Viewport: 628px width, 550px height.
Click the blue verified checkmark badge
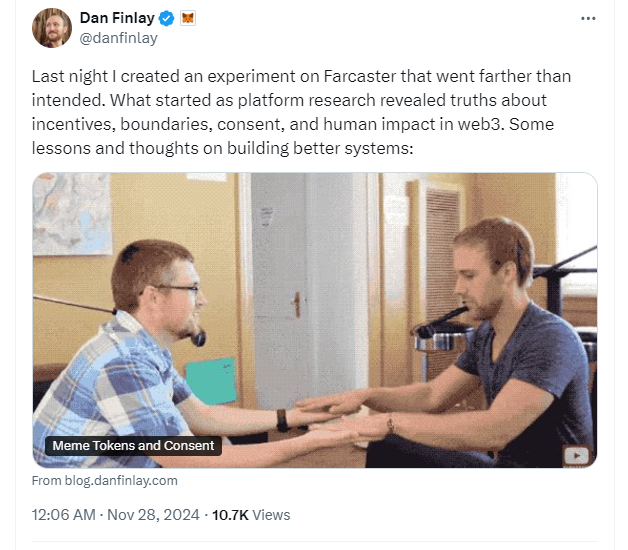tap(167, 18)
